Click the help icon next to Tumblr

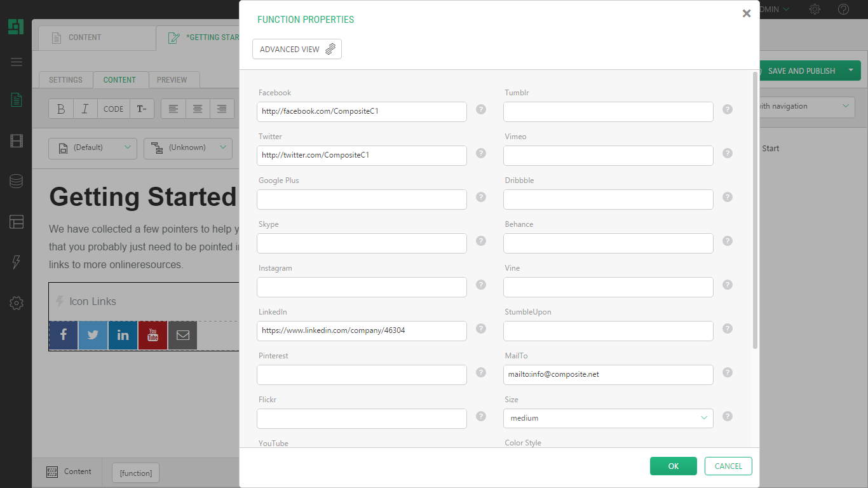pos(728,109)
